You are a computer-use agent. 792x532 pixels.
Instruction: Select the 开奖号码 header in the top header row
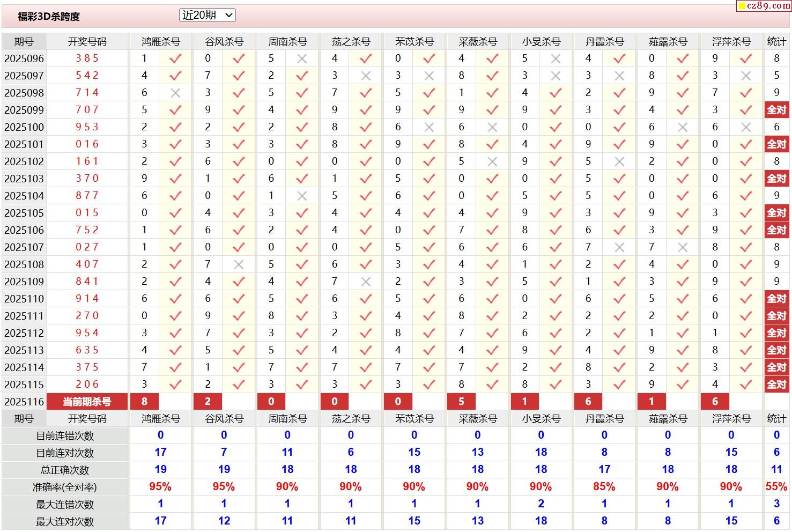click(x=87, y=41)
